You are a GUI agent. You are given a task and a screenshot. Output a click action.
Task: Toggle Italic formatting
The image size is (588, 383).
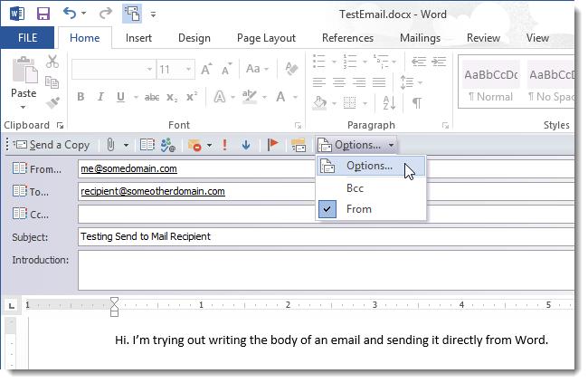[x=100, y=97]
